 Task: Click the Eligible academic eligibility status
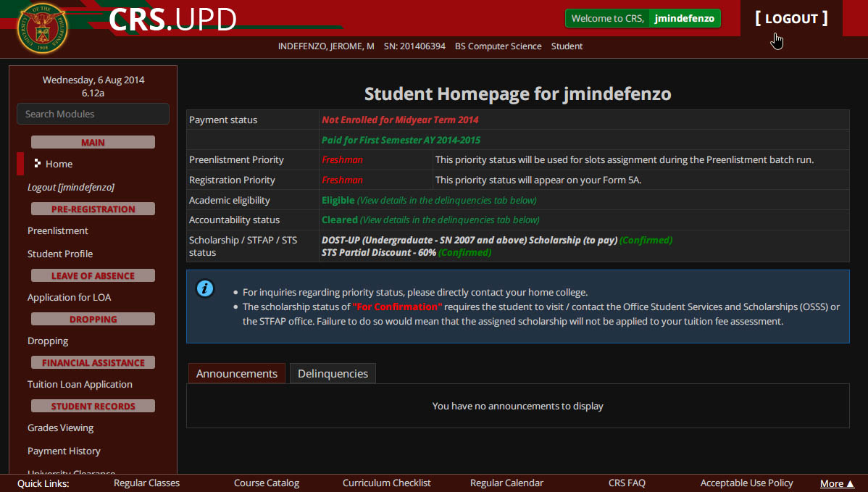pos(338,200)
